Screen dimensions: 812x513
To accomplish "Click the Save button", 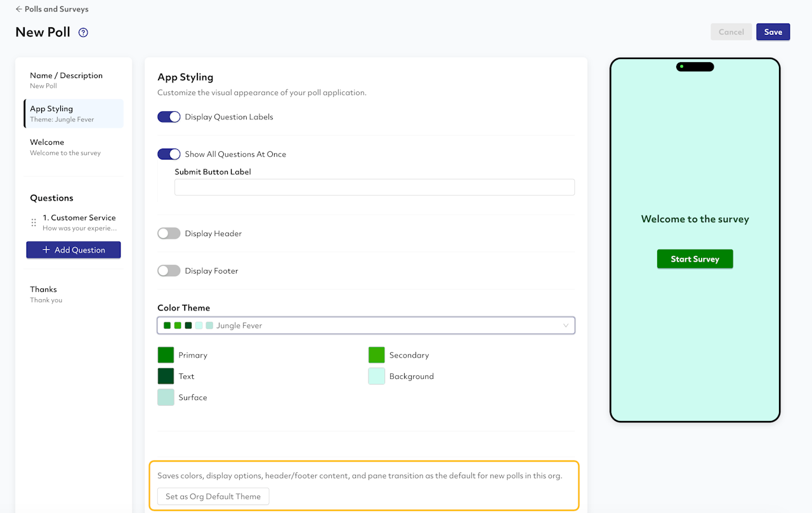I will (x=773, y=32).
